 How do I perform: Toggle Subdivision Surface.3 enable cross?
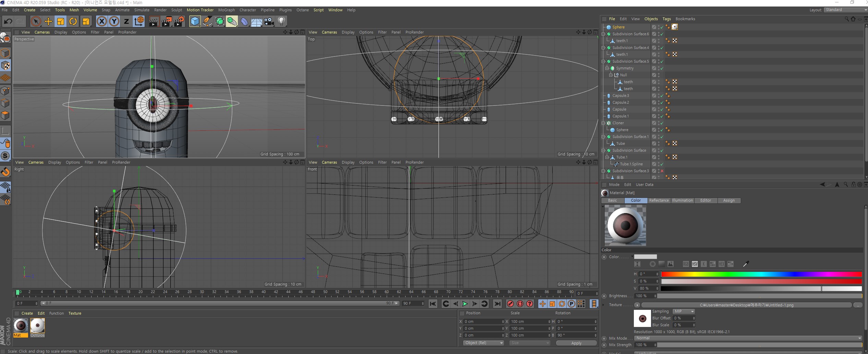click(662, 171)
